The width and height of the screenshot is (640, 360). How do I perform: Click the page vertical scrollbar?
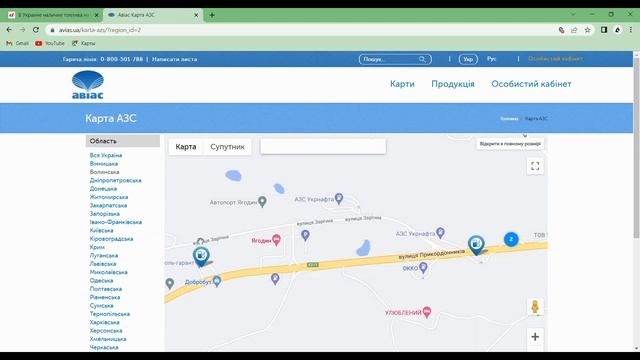pyautogui.click(x=636, y=147)
